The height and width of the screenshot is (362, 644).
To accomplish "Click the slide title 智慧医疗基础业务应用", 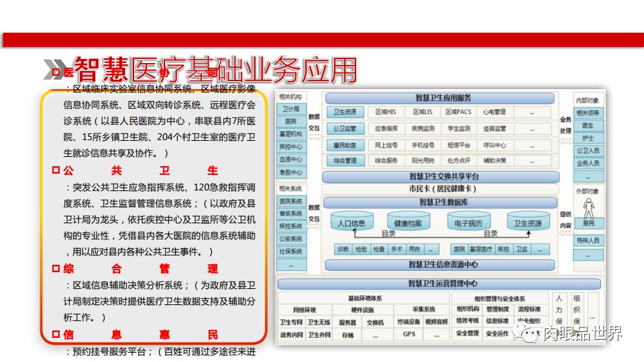I will (x=215, y=70).
